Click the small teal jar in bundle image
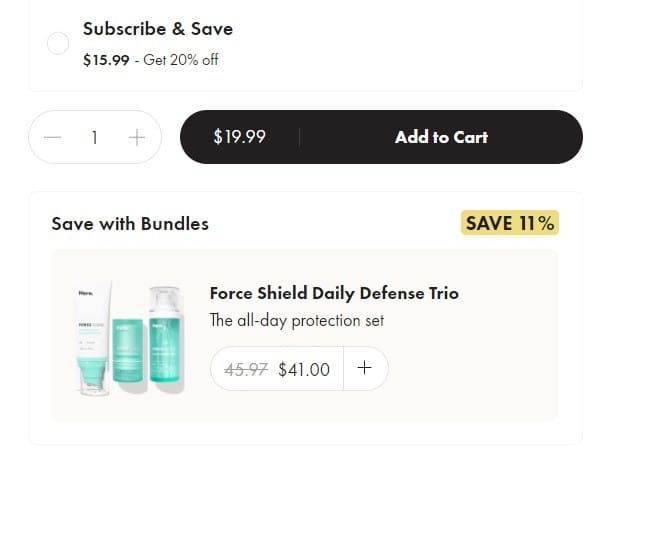Image resolution: width=672 pixels, height=560 pixels. 128,355
